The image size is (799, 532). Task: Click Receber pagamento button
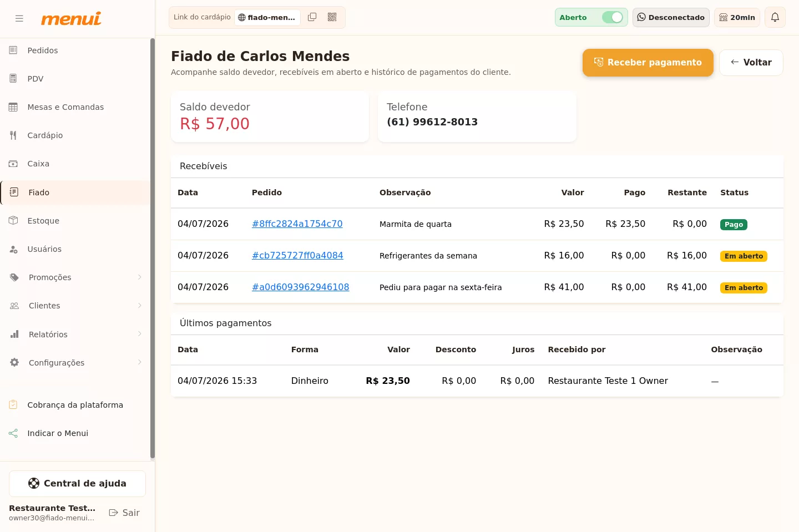point(648,63)
